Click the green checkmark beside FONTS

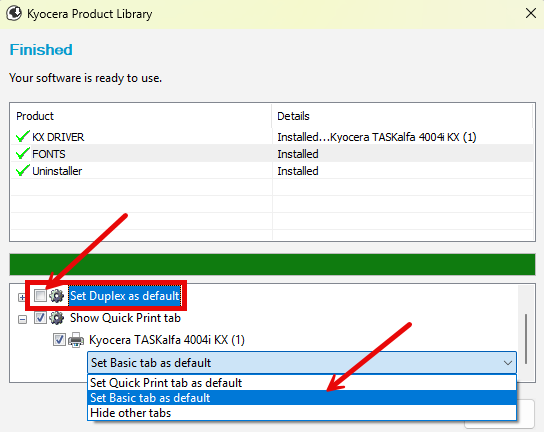(23, 153)
